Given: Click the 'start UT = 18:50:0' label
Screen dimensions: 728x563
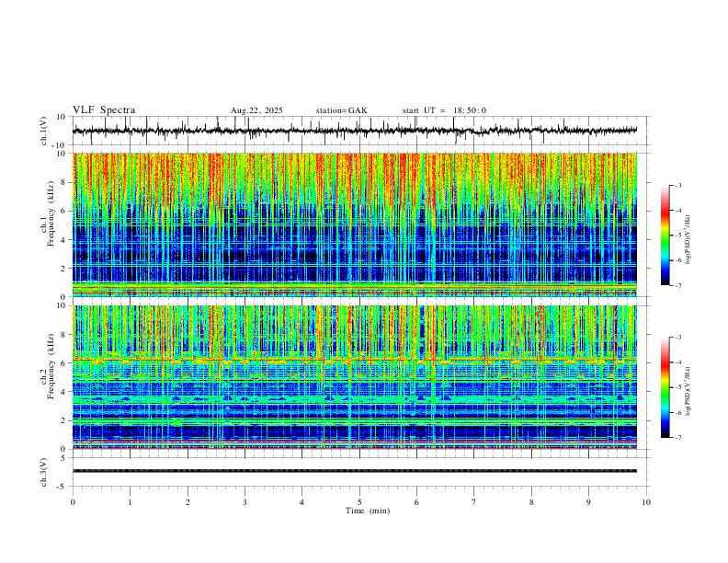Looking at the screenshot, I should (444, 110).
